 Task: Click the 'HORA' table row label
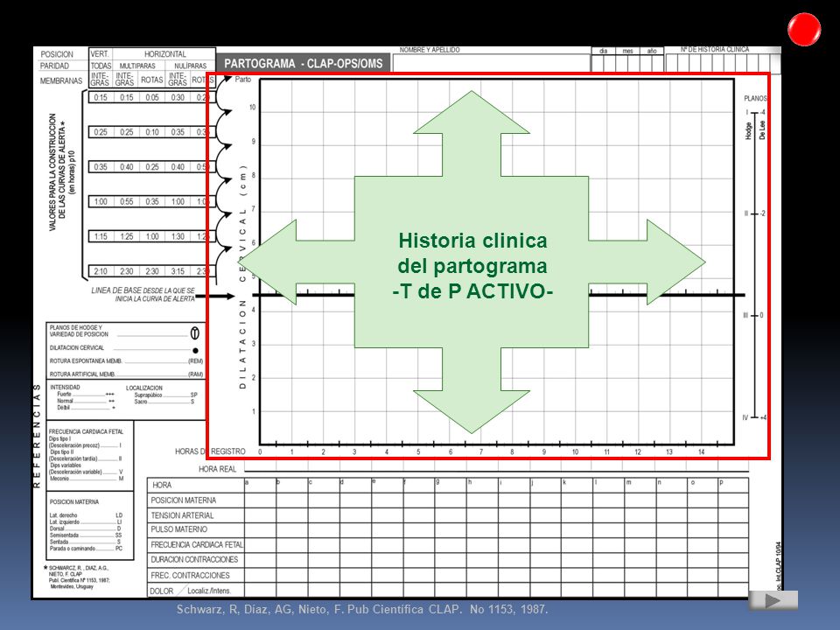(162, 486)
